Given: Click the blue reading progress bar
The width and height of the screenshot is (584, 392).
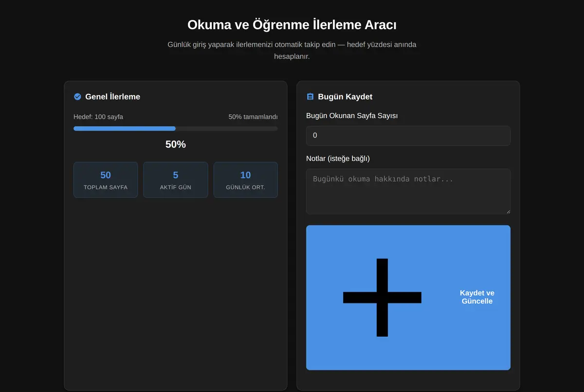Looking at the screenshot, I should tap(176, 128).
